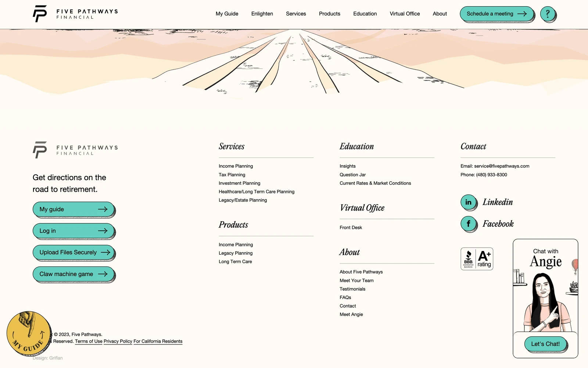
Task: Open the About Five Pathways link
Action: pos(361,272)
